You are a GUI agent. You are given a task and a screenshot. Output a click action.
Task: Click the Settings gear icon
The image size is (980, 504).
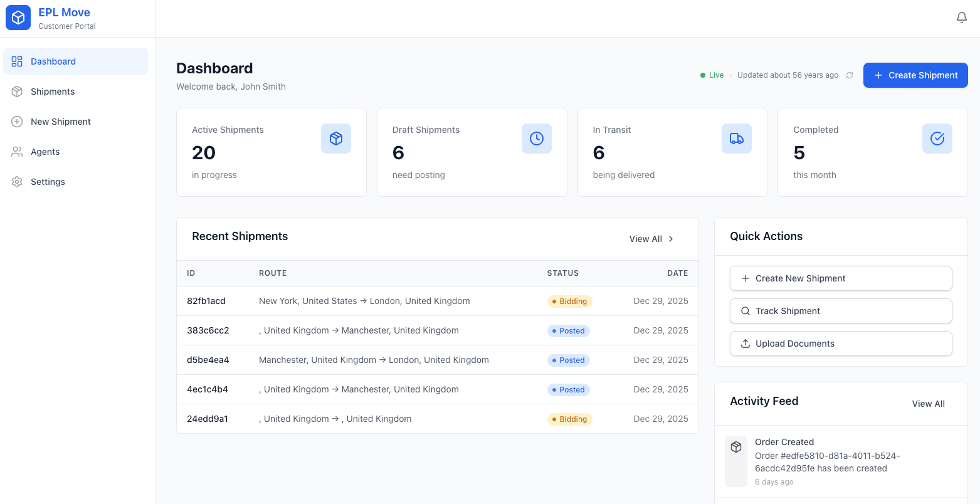[16, 181]
